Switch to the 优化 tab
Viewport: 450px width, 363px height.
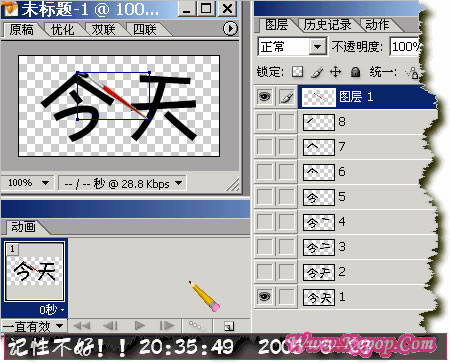62,30
